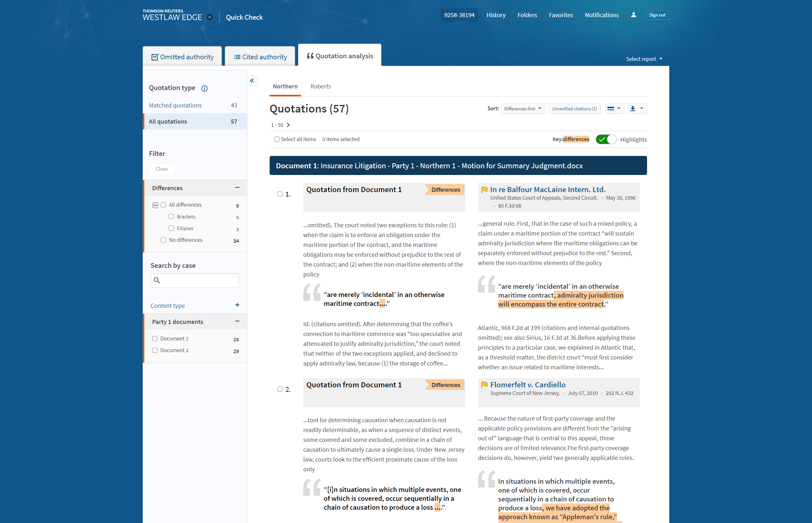
Task: Open the Westlaw Edge product switcher arrow
Action: coord(210,17)
